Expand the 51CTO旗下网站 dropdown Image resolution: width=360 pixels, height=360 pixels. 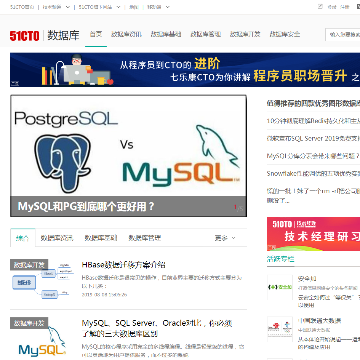click(99, 7)
